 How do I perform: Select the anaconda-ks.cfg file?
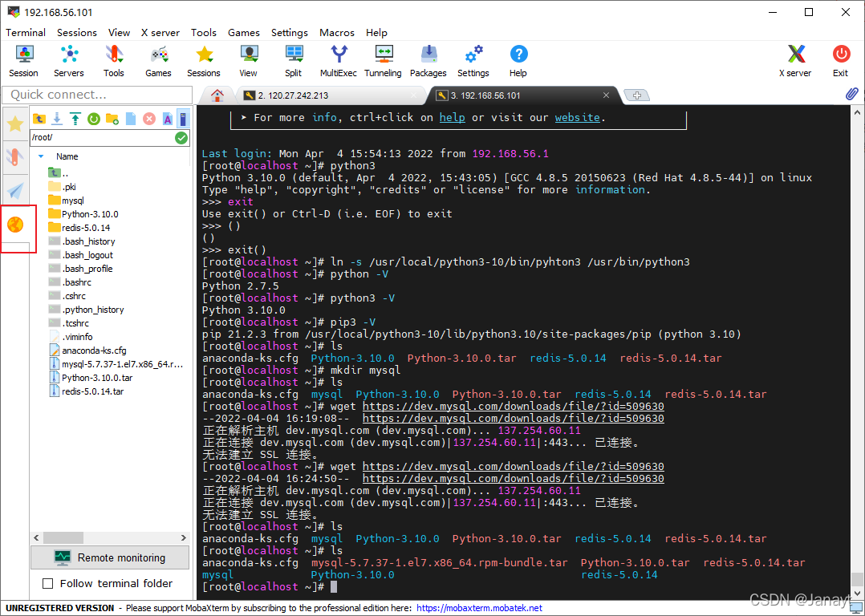coord(94,351)
